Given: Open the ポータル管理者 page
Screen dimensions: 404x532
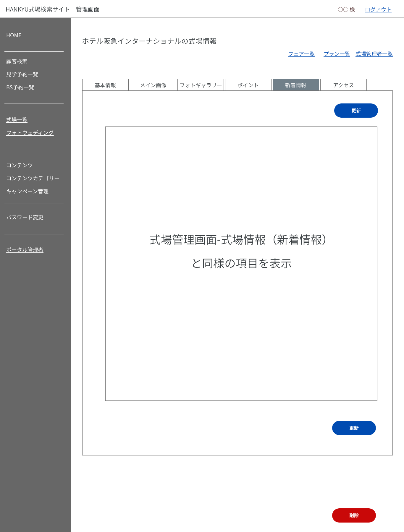Looking at the screenshot, I should click(25, 250).
